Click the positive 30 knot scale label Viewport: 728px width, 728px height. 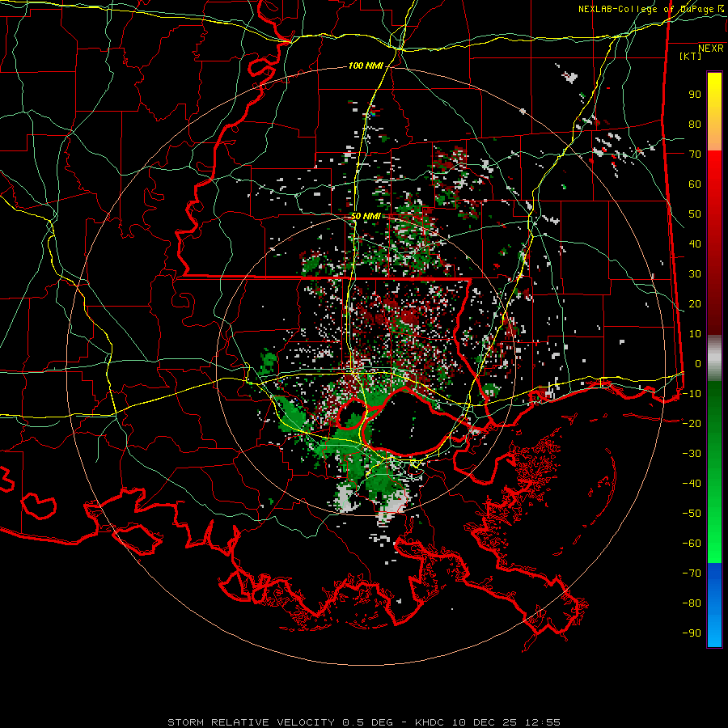click(x=695, y=274)
